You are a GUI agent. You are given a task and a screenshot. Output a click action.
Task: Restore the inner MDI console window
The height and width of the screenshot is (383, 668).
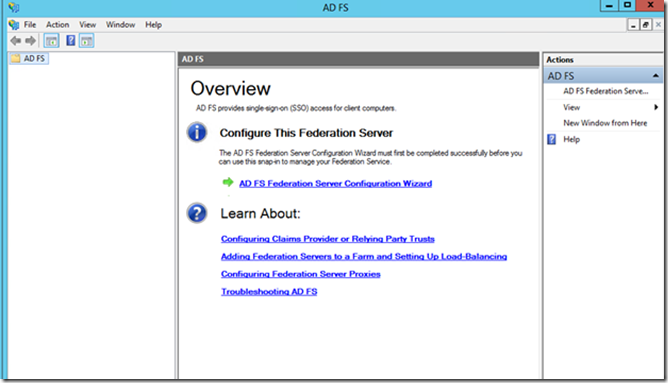(x=645, y=25)
